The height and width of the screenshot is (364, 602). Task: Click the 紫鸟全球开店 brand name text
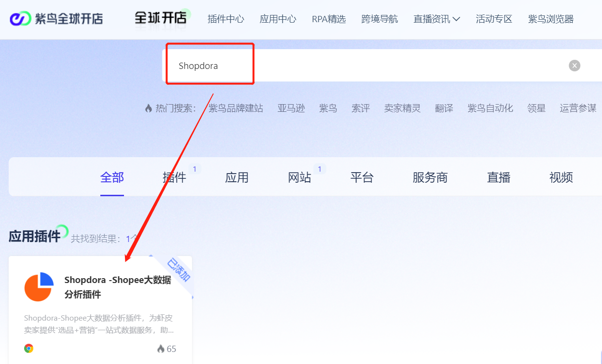[69, 19]
